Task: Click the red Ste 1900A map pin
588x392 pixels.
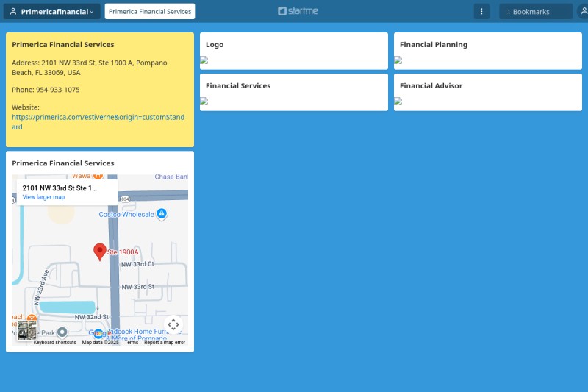Action: 100,252
